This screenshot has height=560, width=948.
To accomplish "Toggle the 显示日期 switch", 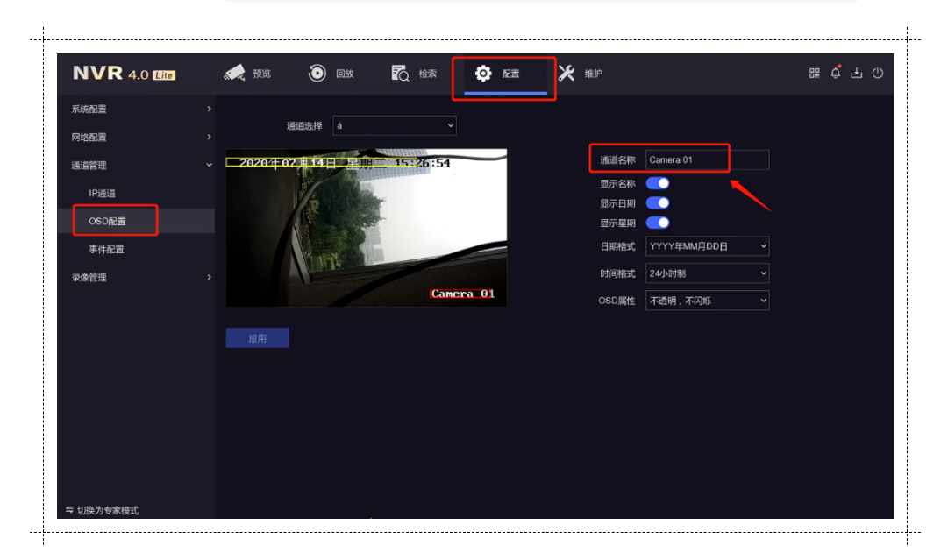I will tap(658, 203).
